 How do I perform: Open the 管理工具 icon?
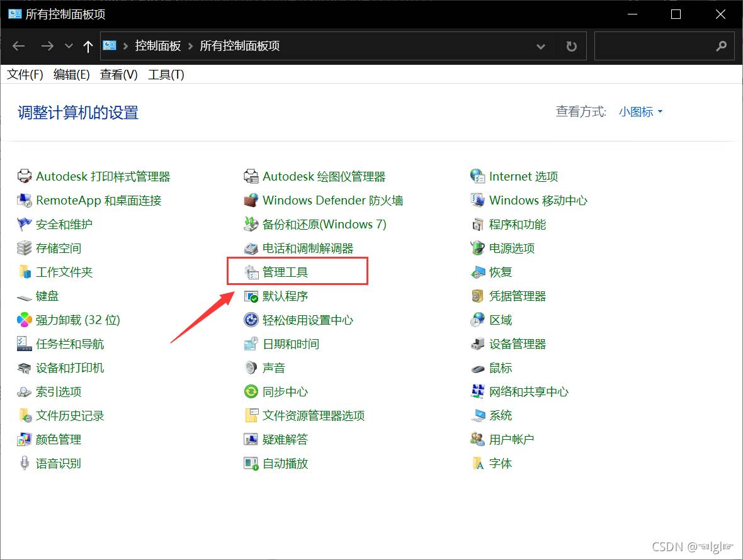251,272
